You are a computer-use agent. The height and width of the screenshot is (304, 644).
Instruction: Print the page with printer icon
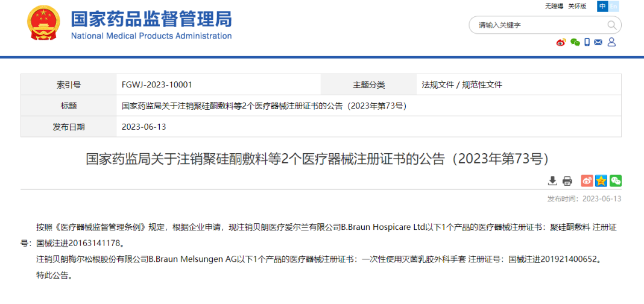(567, 181)
